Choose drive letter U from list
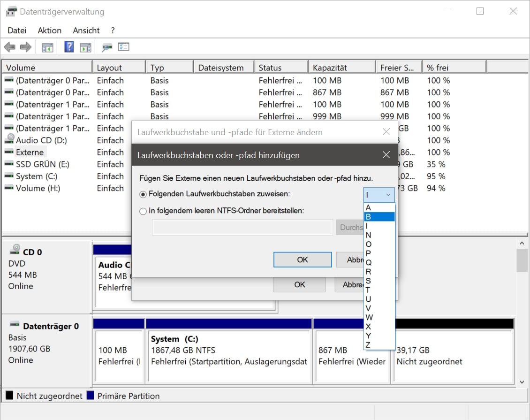 point(379,299)
